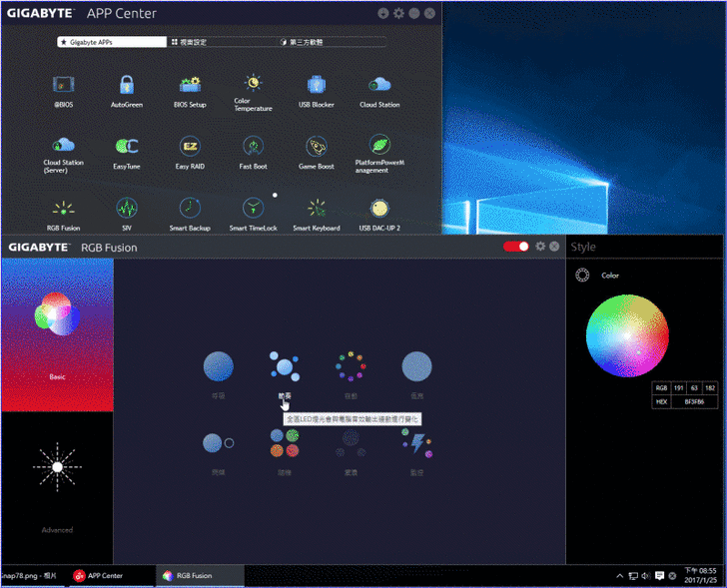
Task: Open the @BIOS app
Action: pyautogui.click(x=64, y=86)
